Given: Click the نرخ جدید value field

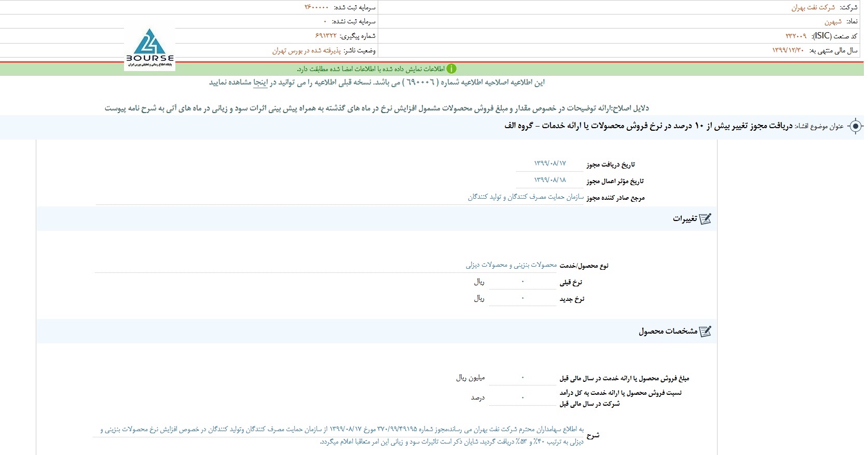Looking at the screenshot, I should click(x=522, y=298).
